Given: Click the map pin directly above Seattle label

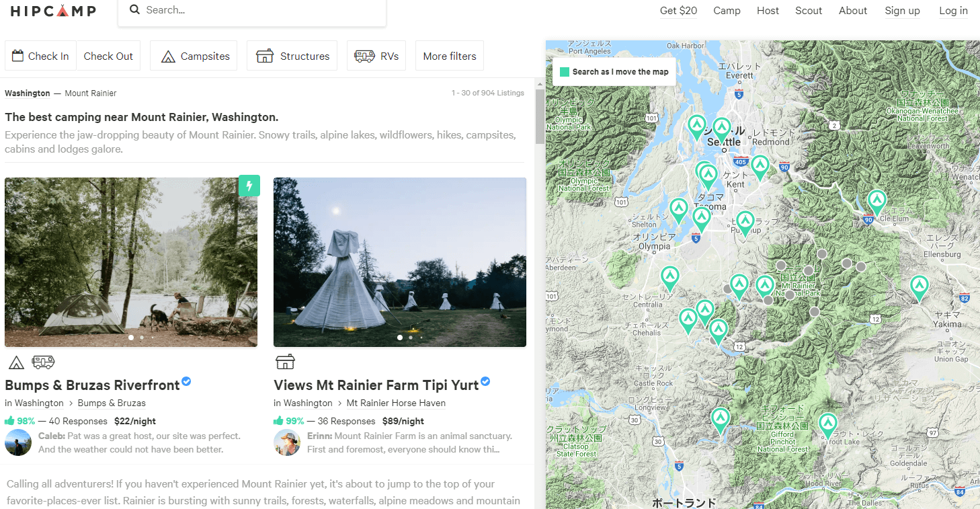Looking at the screenshot, I should 722,128.
